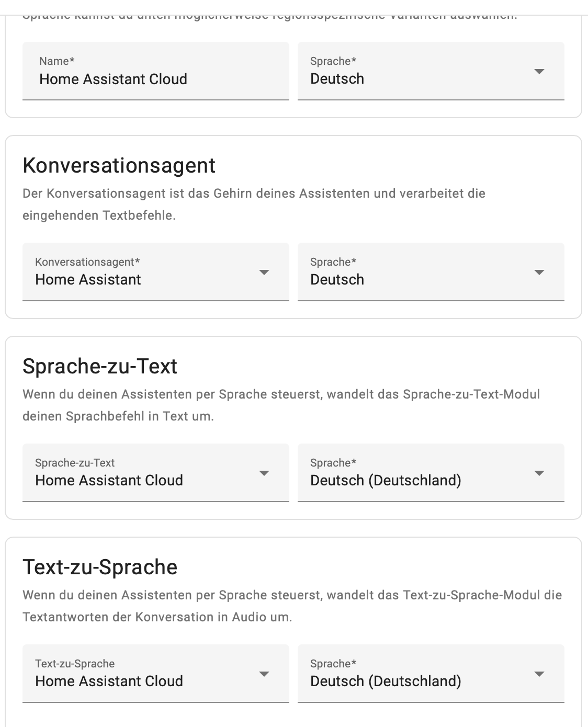Click the arrow icon of the Sprache-zu-Text language field
This screenshot has width=588, height=727.
click(x=539, y=473)
